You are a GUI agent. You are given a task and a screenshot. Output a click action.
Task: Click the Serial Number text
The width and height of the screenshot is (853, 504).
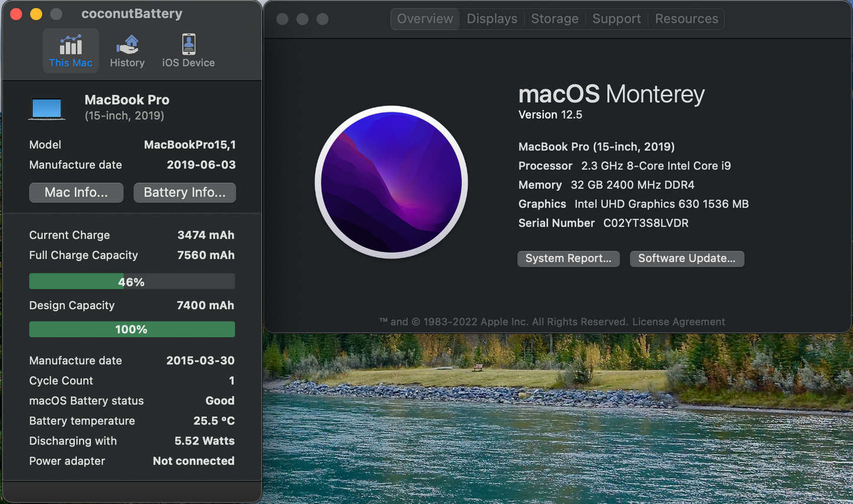tap(556, 223)
